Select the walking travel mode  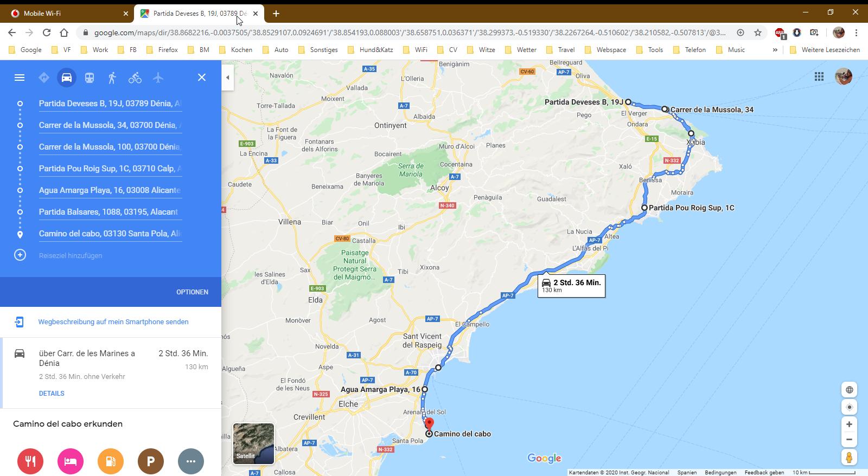pyautogui.click(x=112, y=78)
